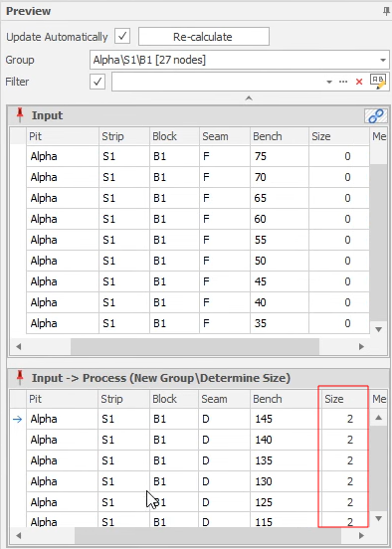The width and height of the screenshot is (392, 549).
Task: Click the Seam column header in Input table
Action: (225, 136)
